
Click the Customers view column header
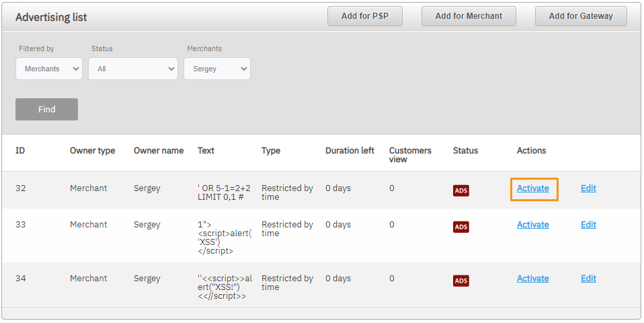click(x=410, y=155)
